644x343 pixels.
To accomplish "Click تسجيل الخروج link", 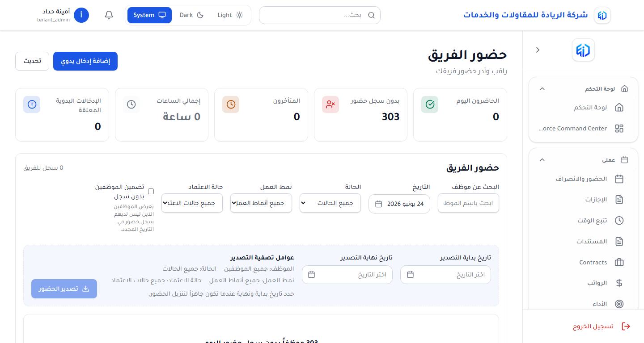I will [602, 326].
